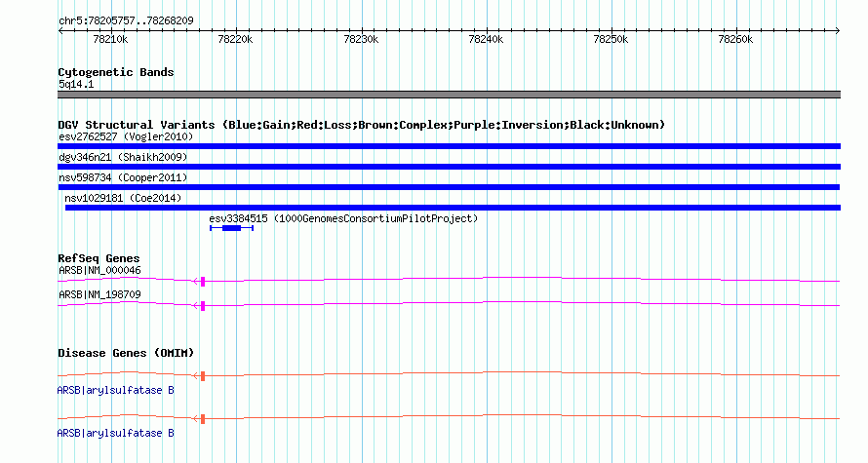Click the nsv1029181 (Coe2014) label

coord(123,198)
